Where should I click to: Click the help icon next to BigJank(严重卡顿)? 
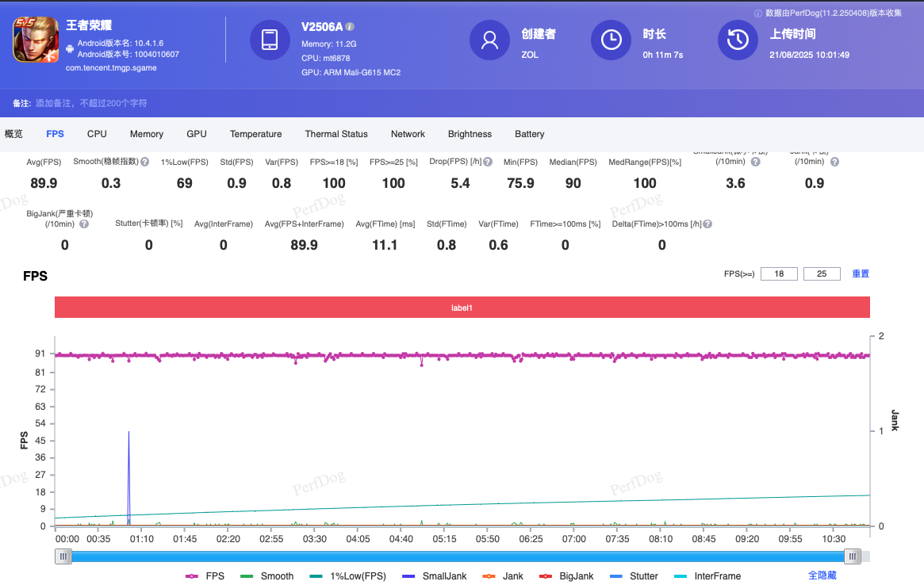pyautogui.click(x=84, y=224)
